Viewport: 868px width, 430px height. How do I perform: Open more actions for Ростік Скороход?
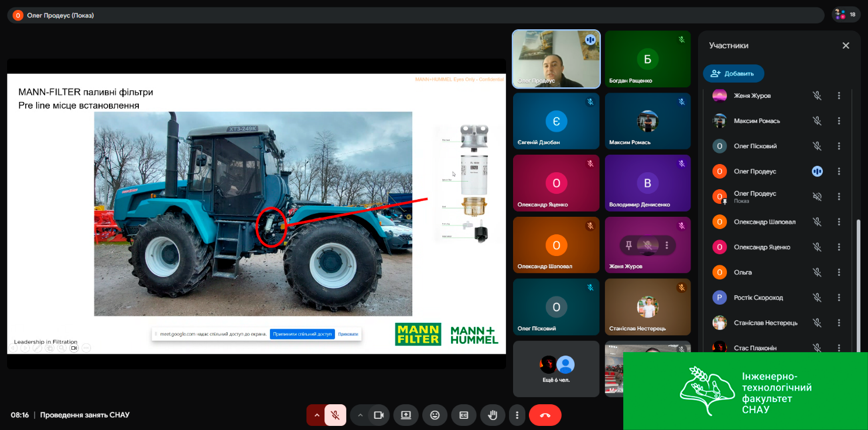click(x=839, y=298)
